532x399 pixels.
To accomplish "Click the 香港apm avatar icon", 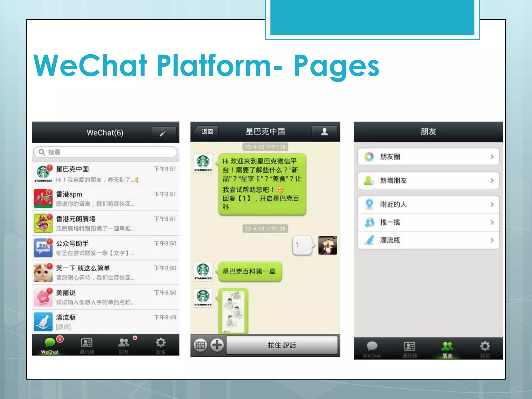I will [43, 198].
